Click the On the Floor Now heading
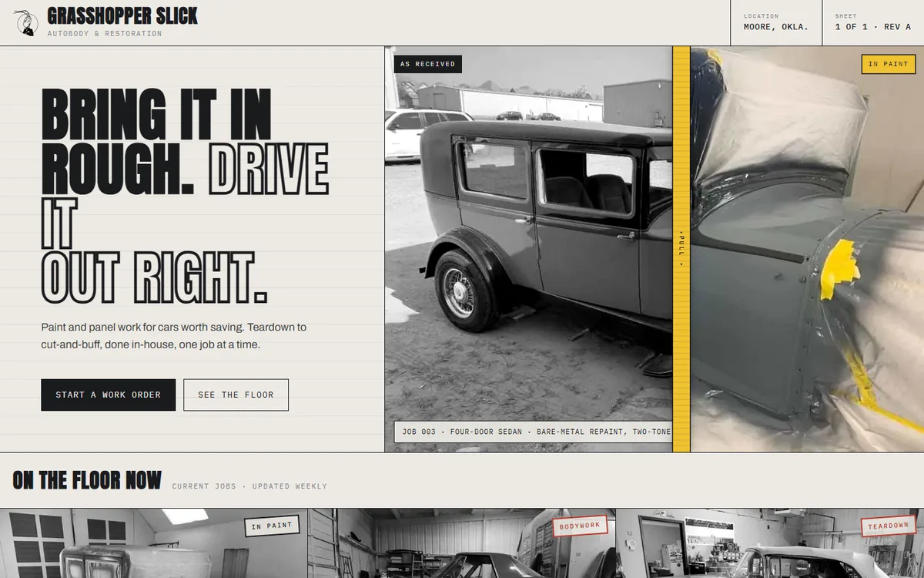Viewport: 924px width, 578px height. (87, 480)
